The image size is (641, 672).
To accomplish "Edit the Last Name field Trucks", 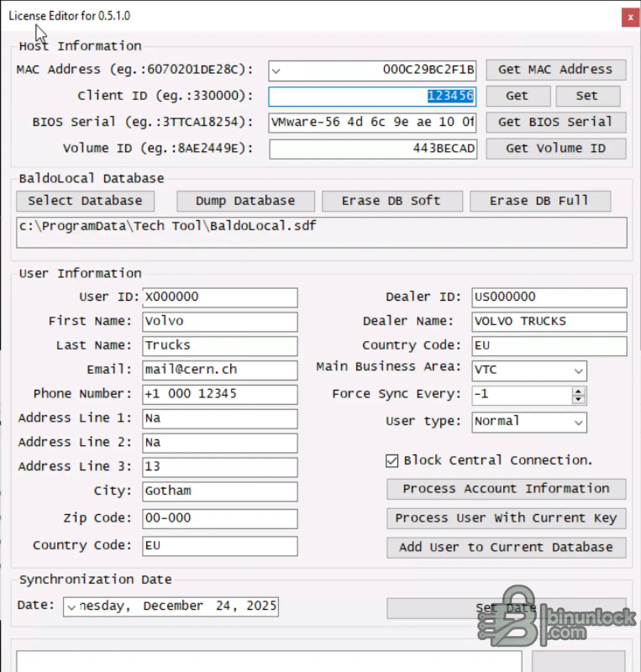I will [x=220, y=346].
